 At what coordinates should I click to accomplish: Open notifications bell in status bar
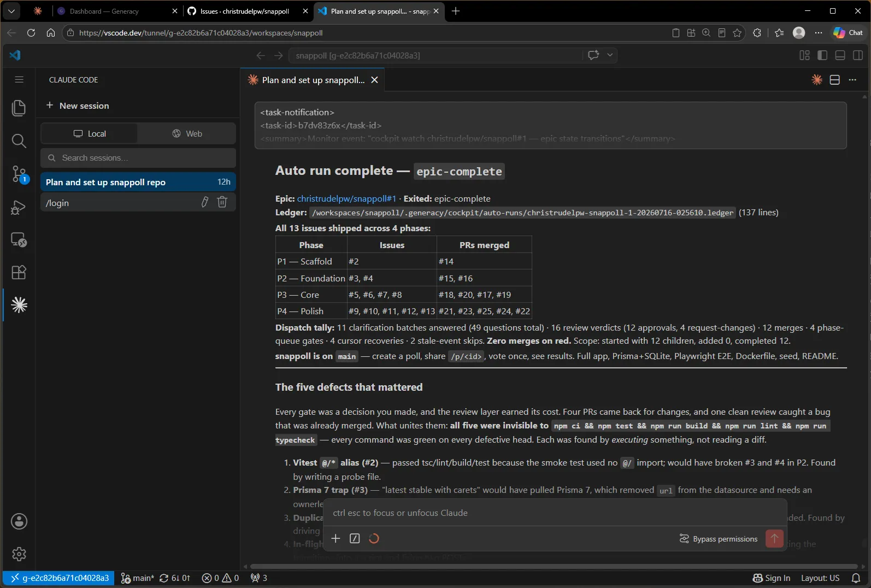(856, 578)
